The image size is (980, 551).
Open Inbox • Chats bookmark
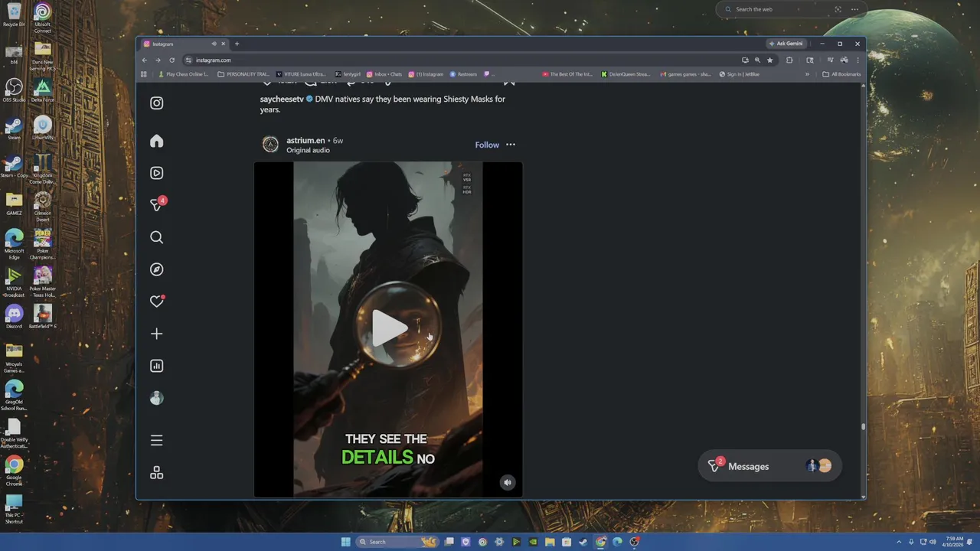pos(384,74)
